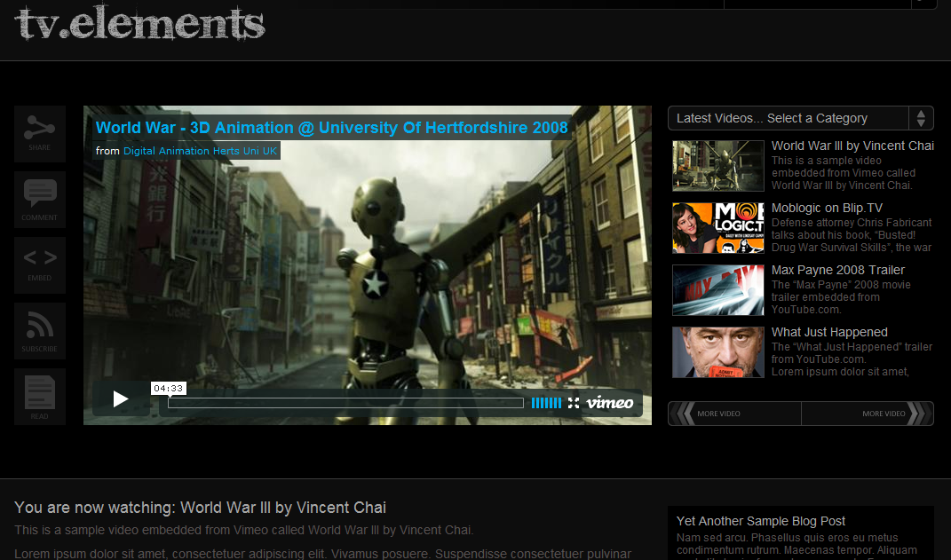The height and width of the screenshot is (560, 951).
Task: Seek on the video progress bar
Action: pyautogui.click(x=345, y=403)
